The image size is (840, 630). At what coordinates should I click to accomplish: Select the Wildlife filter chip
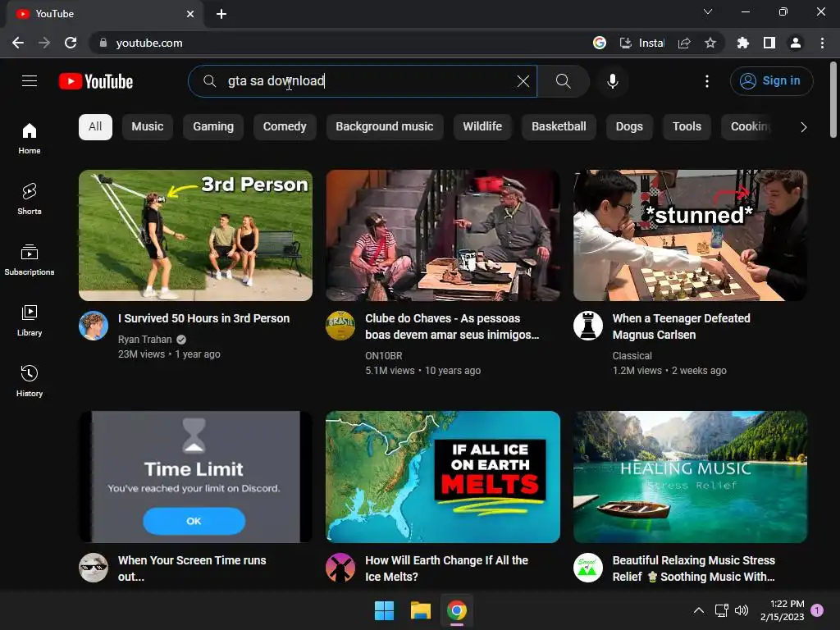tap(482, 127)
